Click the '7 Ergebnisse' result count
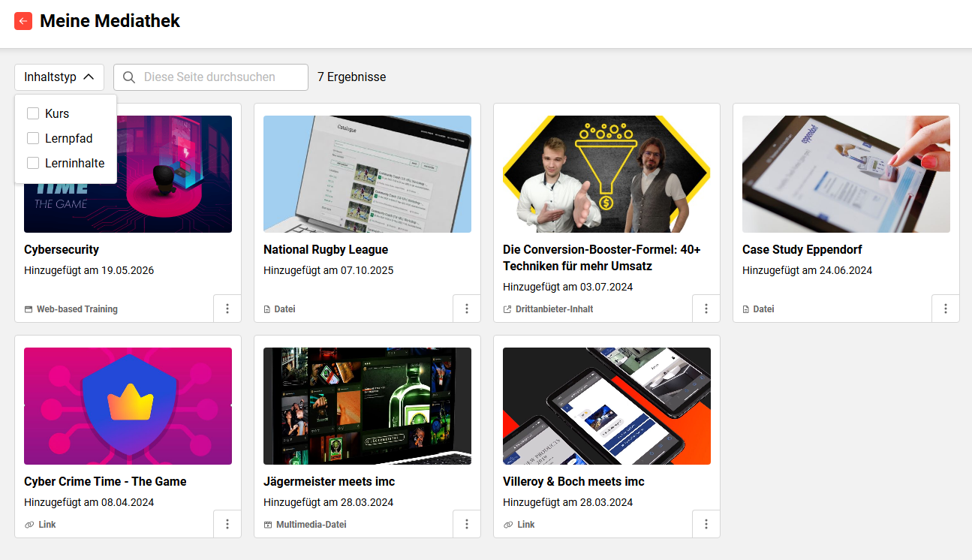The image size is (972, 560). coord(352,77)
